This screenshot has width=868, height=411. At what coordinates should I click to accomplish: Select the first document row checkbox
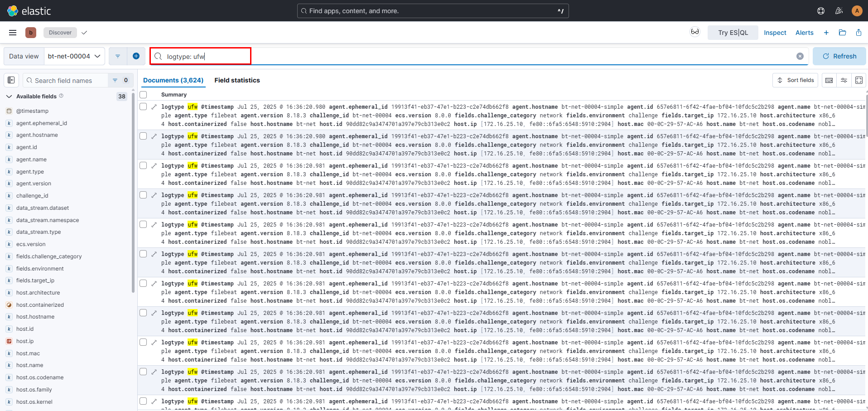click(x=143, y=106)
